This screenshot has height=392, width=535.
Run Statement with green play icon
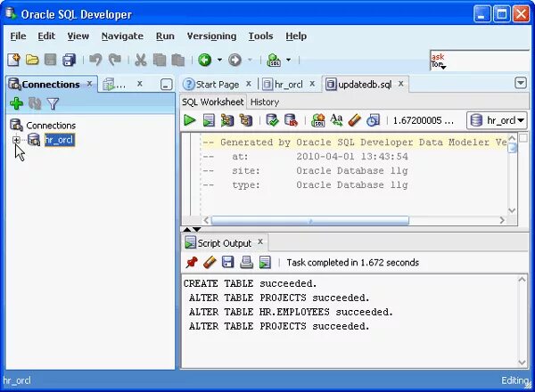point(190,120)
